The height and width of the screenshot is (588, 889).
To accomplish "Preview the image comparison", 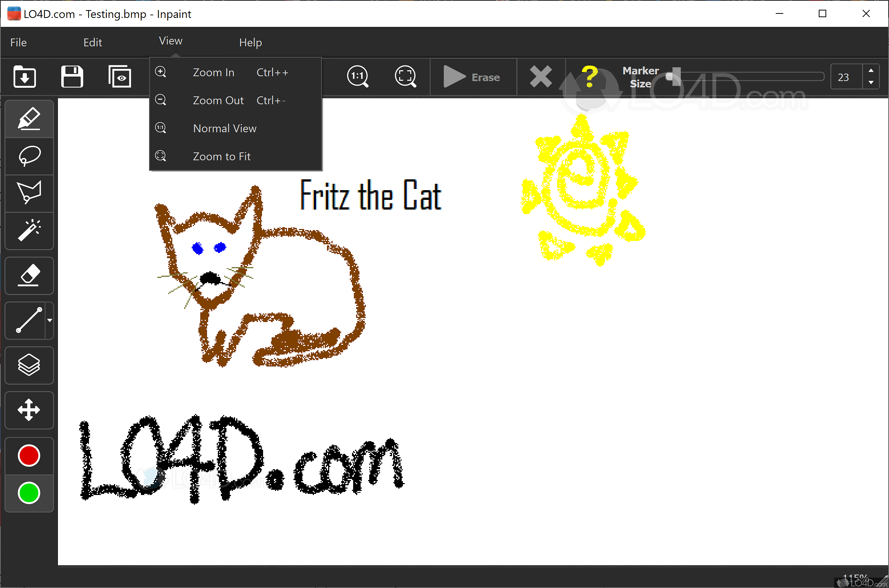I will pyautogui.click(x=120, y=77).
